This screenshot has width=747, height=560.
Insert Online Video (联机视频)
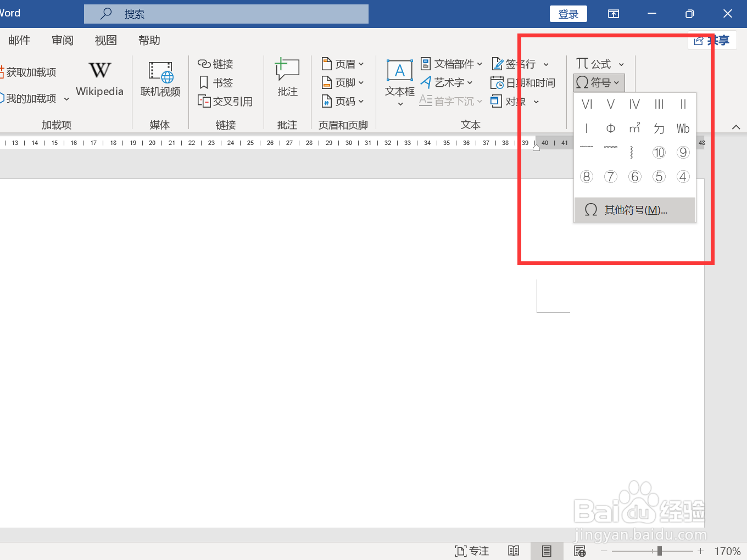tap(160, 80)
